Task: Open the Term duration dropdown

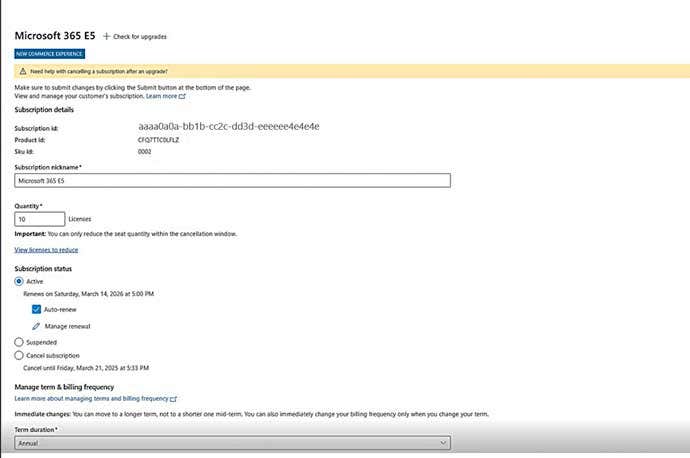Action: tap(232, 441)
